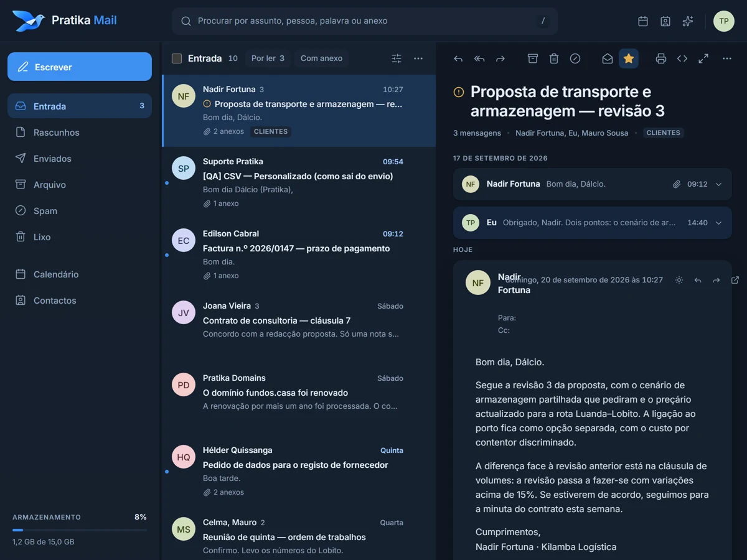
Task: Click the sparkle assistant icon in top bar
Action: [688, 21]
